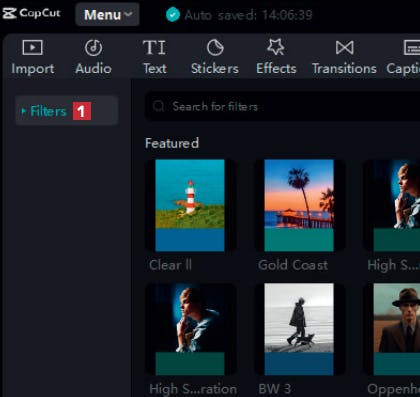Image resolution: width=420 pixels, height=397 pixels.
Task: Select the Effects star icon
Action: 276,47
